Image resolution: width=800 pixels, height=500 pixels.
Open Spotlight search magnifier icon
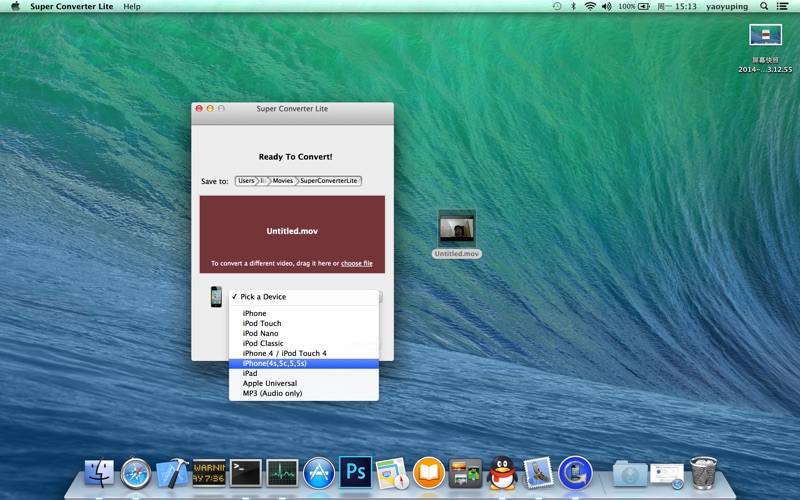764,7
